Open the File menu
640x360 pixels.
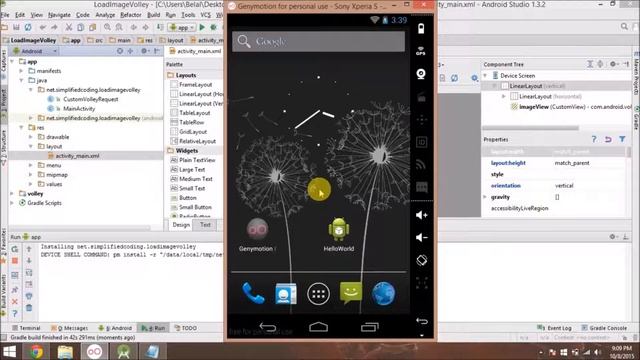(x=5, y=15)
